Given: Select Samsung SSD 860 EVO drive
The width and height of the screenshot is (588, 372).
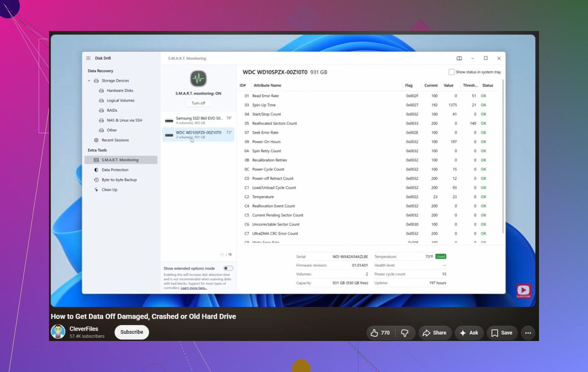Looking at the screenshot, I should pyautogui.click(x=198, y=121).
